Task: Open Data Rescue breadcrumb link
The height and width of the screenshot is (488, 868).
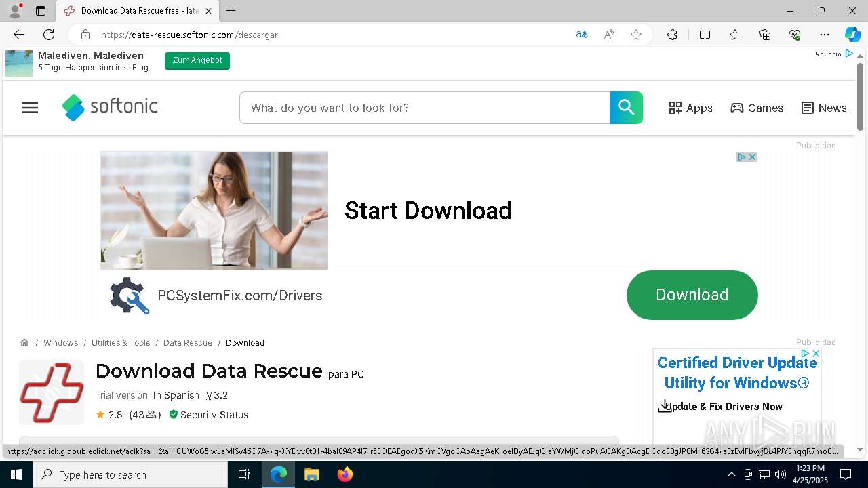Action: click(188, 343)
